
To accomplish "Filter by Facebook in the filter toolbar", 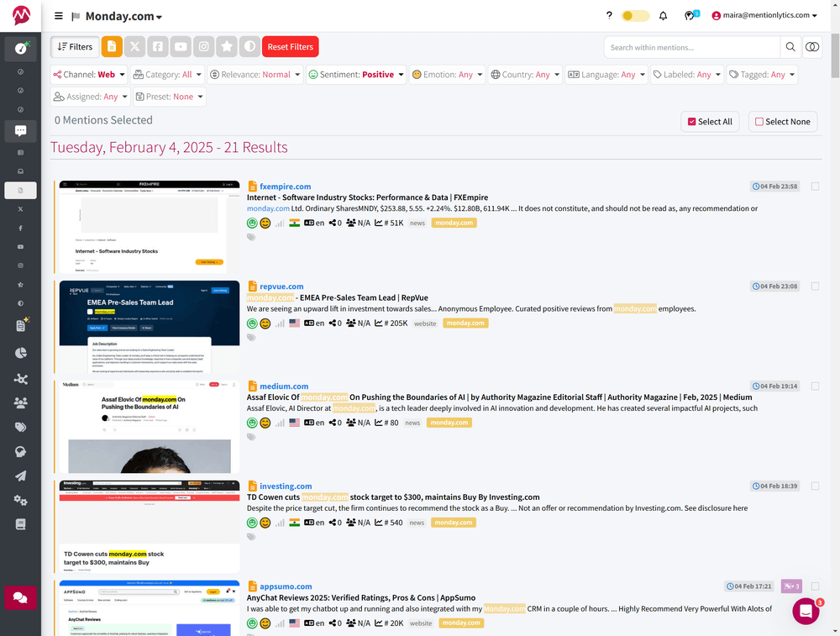I will (x=158, y=46).
